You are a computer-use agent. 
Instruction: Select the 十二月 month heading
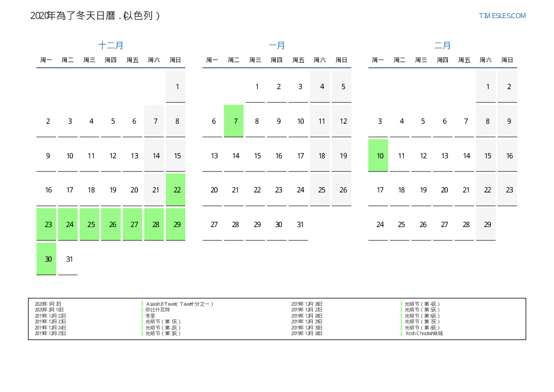110,45
